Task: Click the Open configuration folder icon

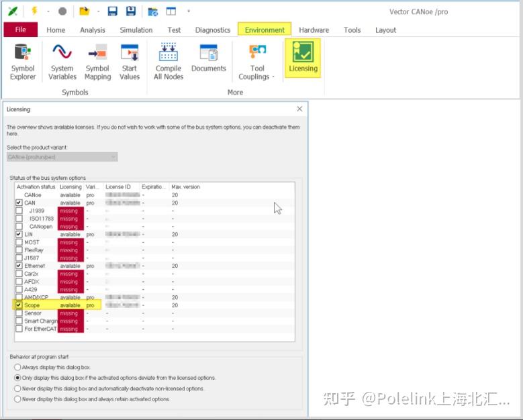Action: 84,11
